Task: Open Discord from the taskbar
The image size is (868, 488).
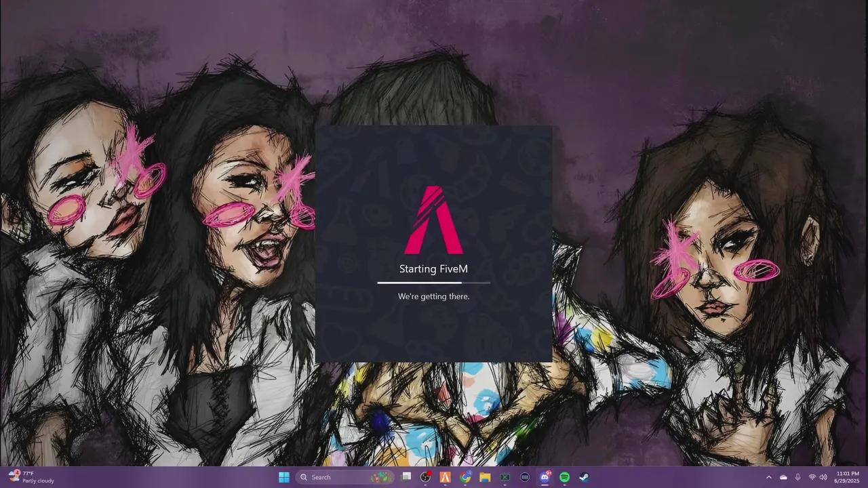Action: tap(545, 477)
